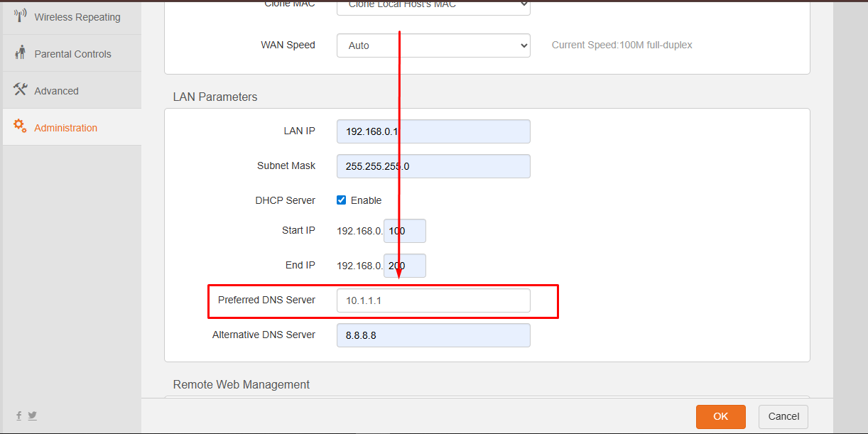Screen dimensions: 868x434
Task: Focus the Subnet Mask field
Action: point(433,166)
